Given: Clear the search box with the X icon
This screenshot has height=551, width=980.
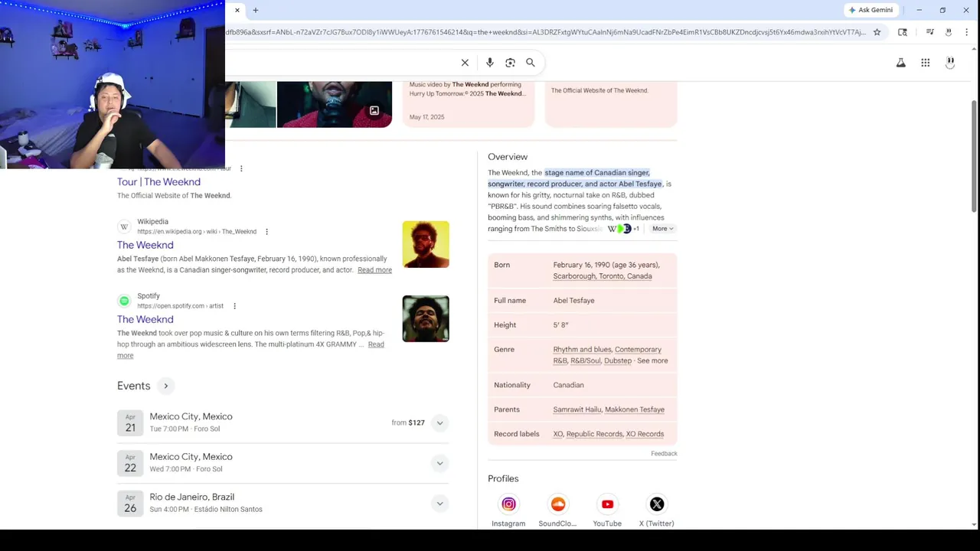Looking at the screenshot, I should click(x=465, y=63).
